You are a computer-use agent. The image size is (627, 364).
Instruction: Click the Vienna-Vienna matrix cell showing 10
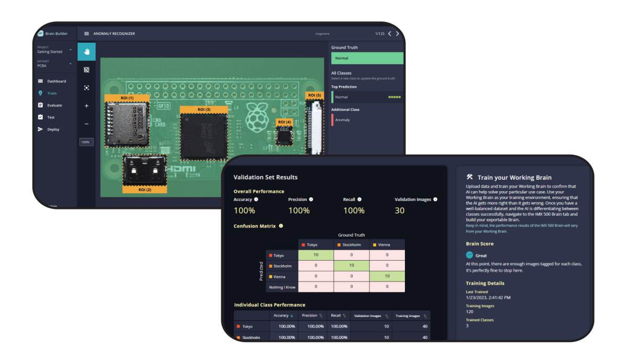[x=387, y=276]
